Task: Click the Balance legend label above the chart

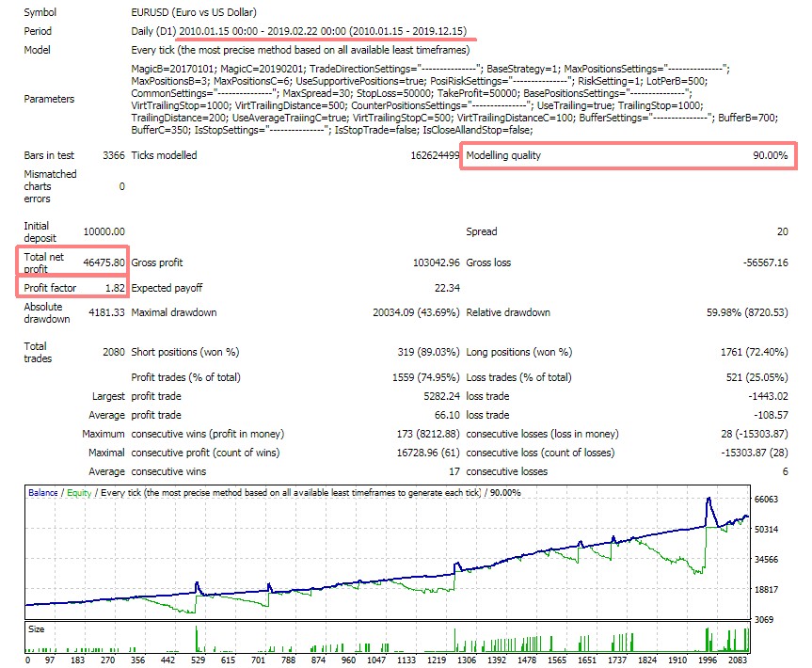Action: click(x=44, y=490)
